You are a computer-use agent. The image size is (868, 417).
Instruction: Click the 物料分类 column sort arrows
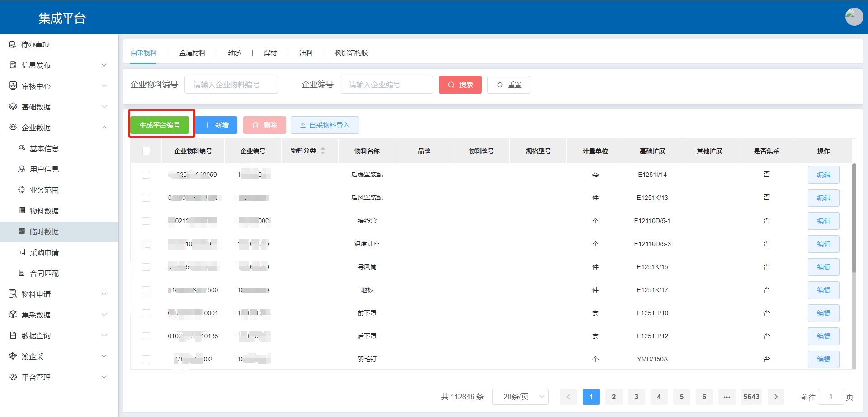pyautogui.click(x=323, y=151)
